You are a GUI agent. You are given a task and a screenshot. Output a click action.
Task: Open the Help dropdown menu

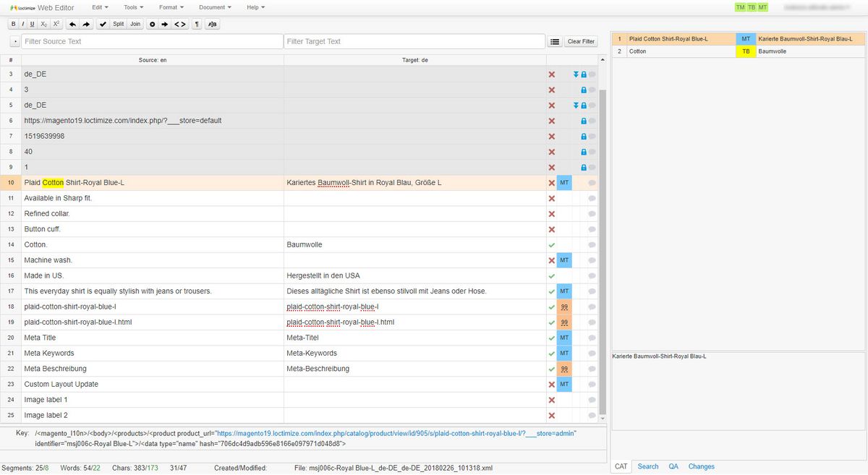tap(255, 7)
